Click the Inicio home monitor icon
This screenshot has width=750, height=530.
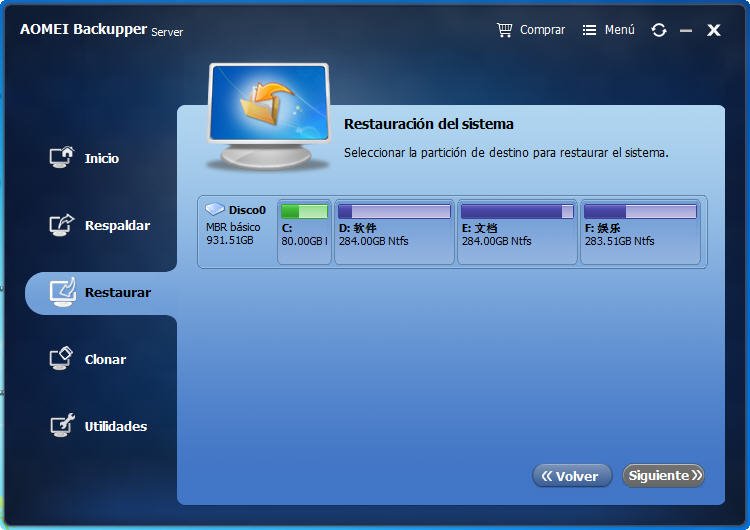(62, 157)
